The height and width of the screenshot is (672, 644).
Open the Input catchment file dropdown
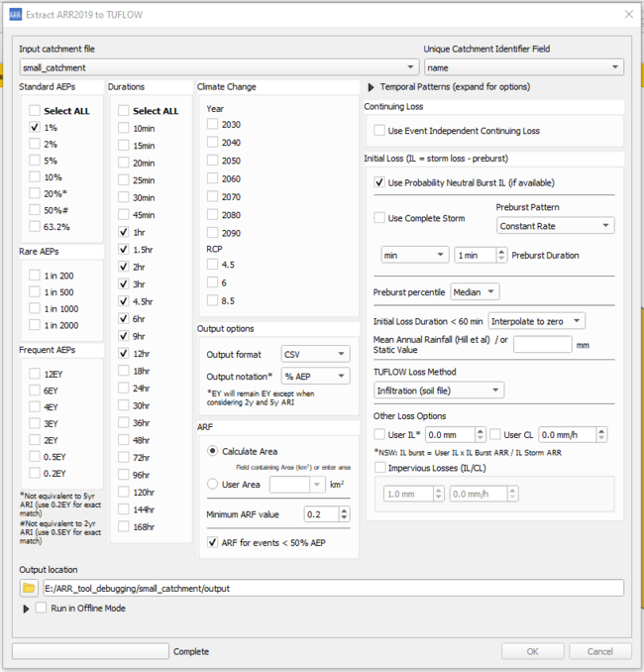[216, 67]
